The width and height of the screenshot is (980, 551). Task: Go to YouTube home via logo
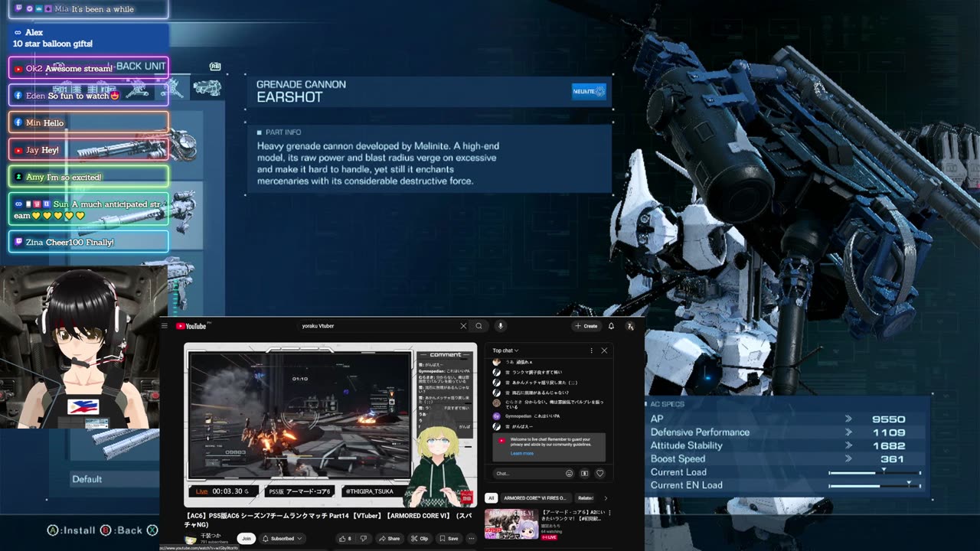point(191,326)
